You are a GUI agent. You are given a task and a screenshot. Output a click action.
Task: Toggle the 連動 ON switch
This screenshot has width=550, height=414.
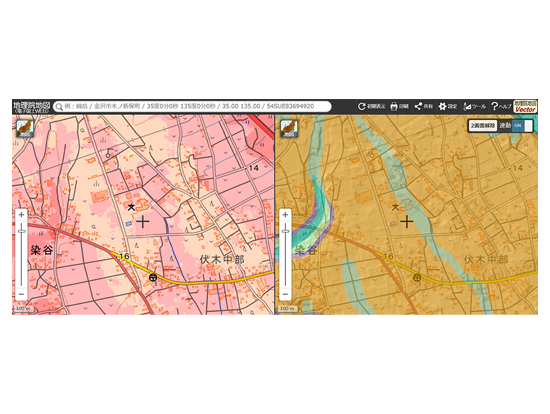(x=522, y=126)
